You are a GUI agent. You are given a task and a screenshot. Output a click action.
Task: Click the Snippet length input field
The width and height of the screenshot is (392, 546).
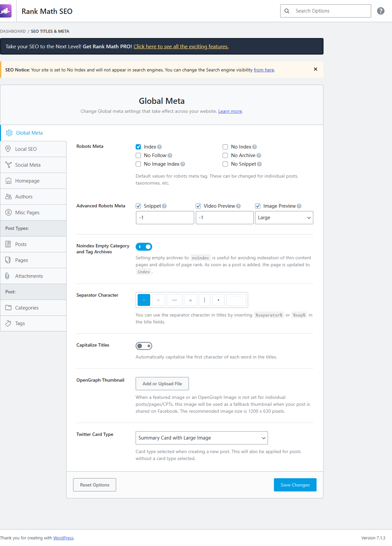[165, 218]
